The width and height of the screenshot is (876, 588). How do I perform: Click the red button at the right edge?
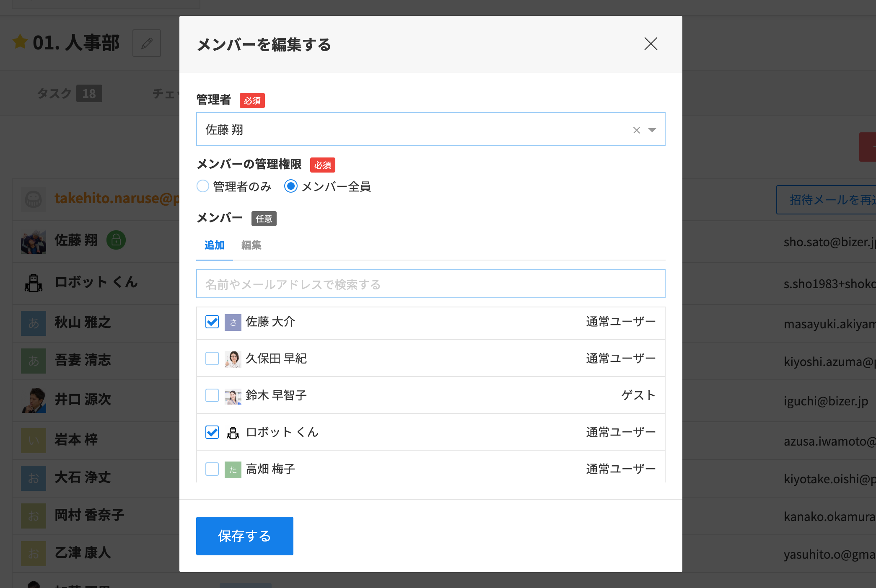click(868, 147)
